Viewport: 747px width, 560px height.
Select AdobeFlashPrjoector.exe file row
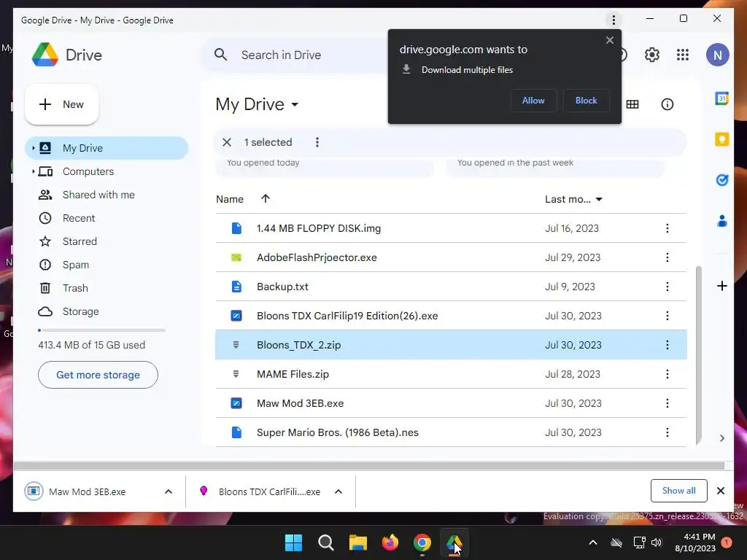451,257
